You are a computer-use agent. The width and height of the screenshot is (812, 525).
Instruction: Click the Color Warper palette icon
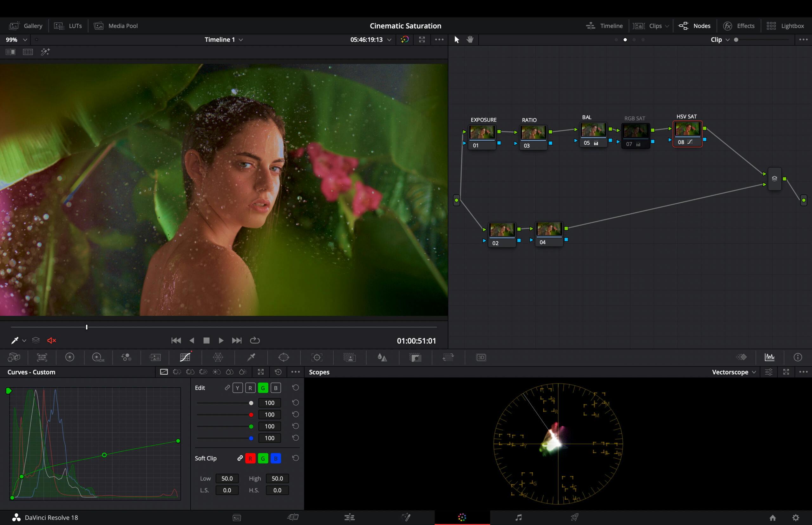point(218,357)
